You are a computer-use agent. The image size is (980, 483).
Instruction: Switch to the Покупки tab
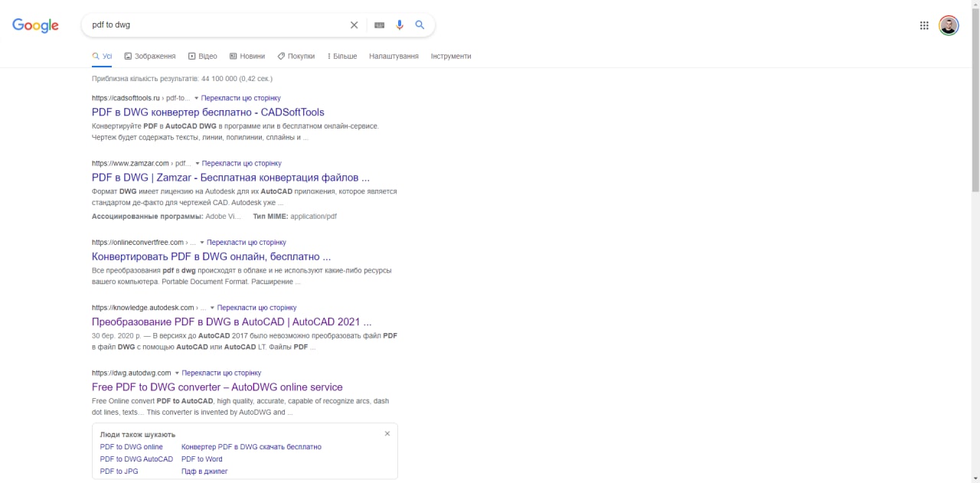click(296, 56)
